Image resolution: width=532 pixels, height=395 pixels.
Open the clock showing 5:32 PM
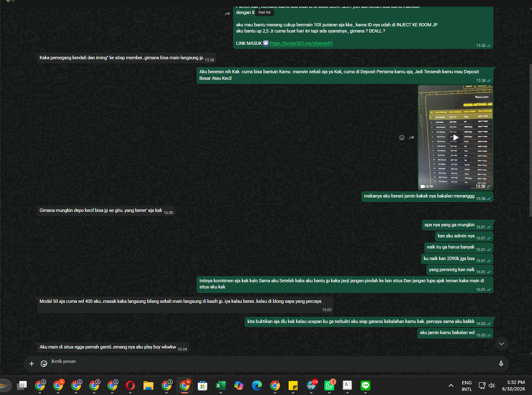[513, 386]
